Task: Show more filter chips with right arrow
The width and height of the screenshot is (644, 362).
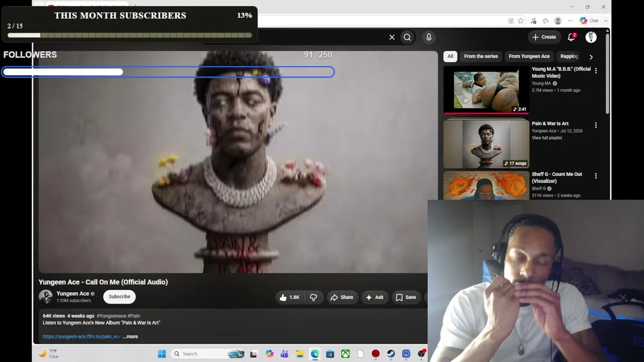Action: (591, 57)
